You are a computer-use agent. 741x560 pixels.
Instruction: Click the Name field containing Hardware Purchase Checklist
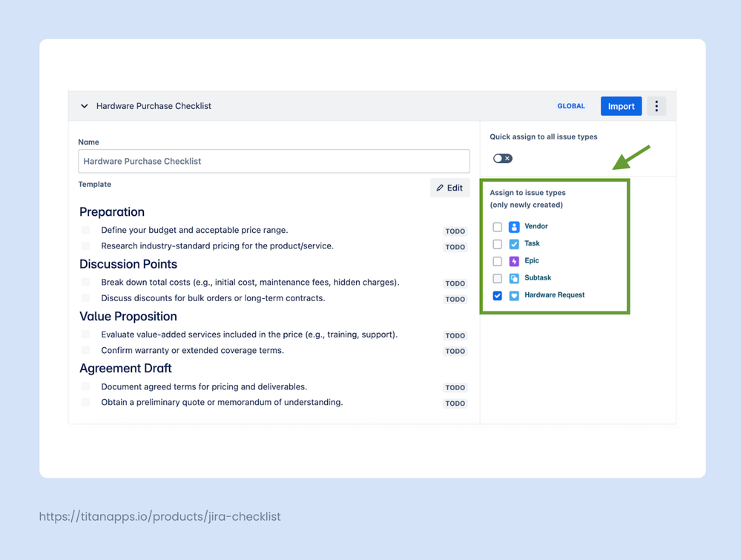(x=274, y=161)
